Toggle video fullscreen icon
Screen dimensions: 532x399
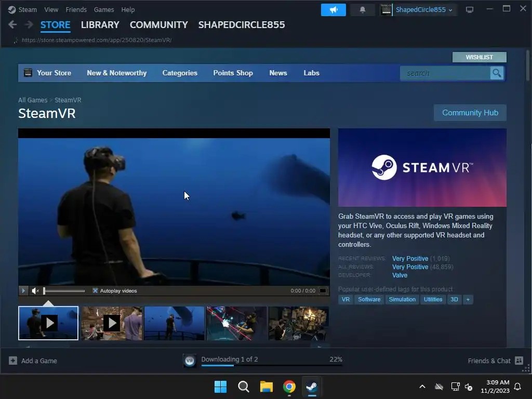323,291
